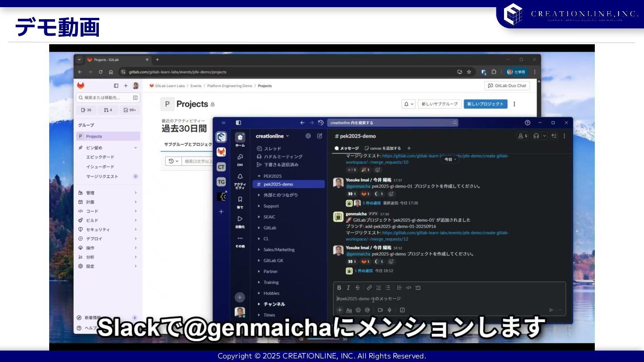Click the Bold formatting icon in Slack composer
The width and height of the screenshot is (644, 362).
coord(339,288)
